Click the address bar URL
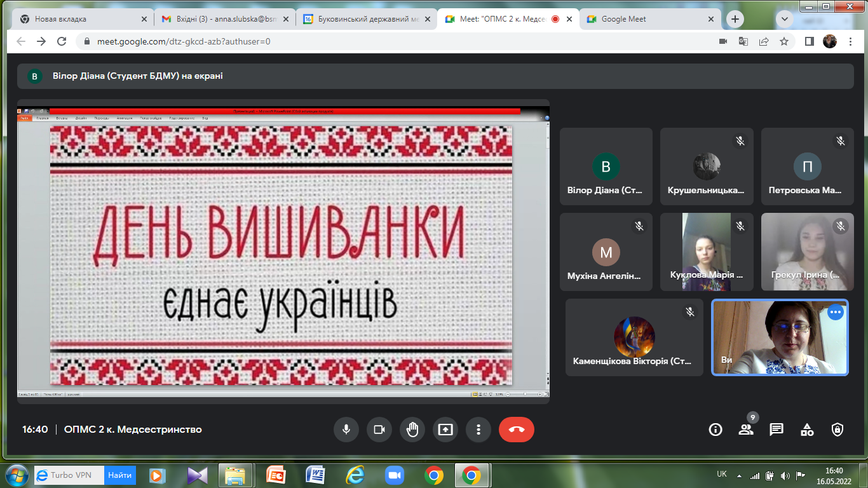This screenshot has height=488, width=868. click(x=184, y=41)
